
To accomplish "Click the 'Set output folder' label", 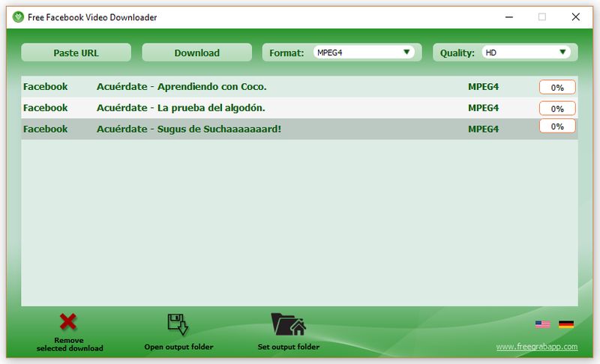I will click(x=289, y=347).
